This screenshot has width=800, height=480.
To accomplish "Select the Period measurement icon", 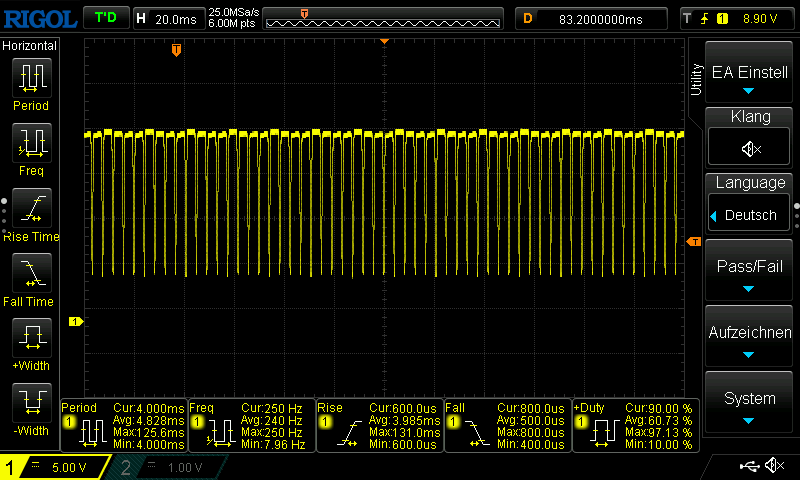I will [30, 77].
